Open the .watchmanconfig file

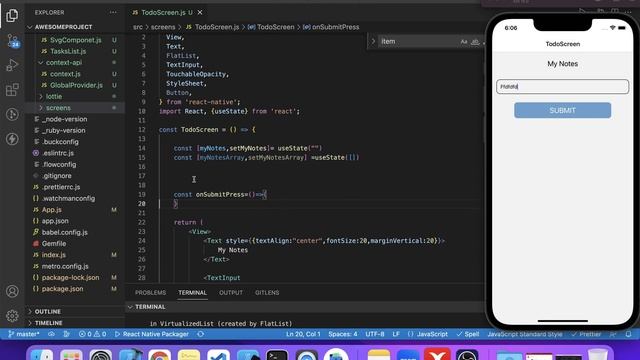click(68, 198)
